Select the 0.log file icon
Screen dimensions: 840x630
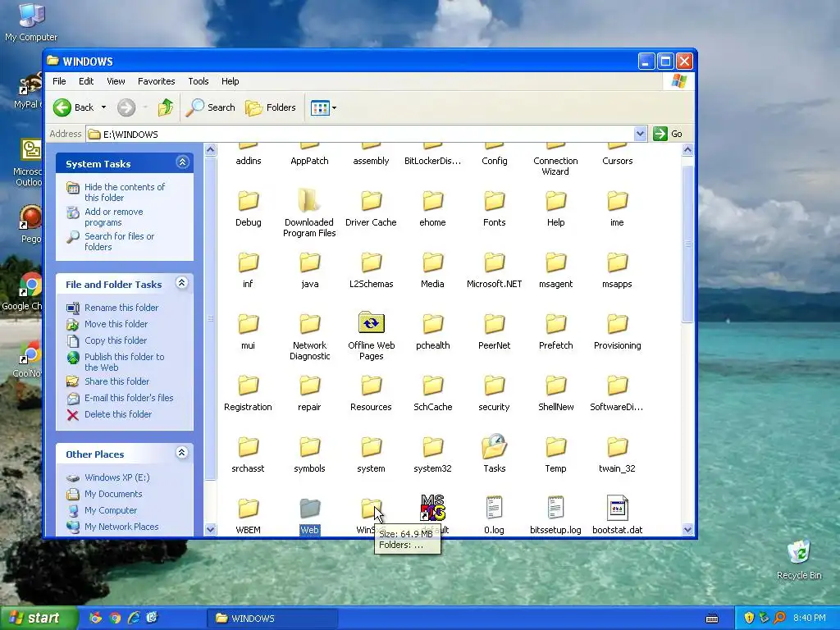point(494,508)
